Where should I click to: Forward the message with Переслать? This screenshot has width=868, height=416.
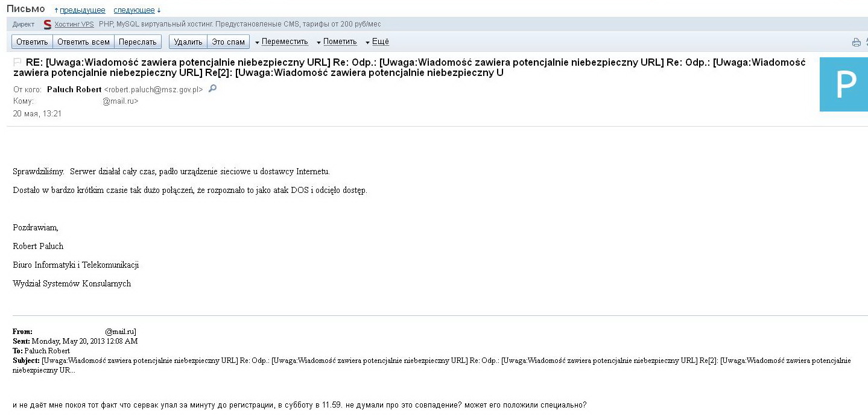click(x=138, y=42)
